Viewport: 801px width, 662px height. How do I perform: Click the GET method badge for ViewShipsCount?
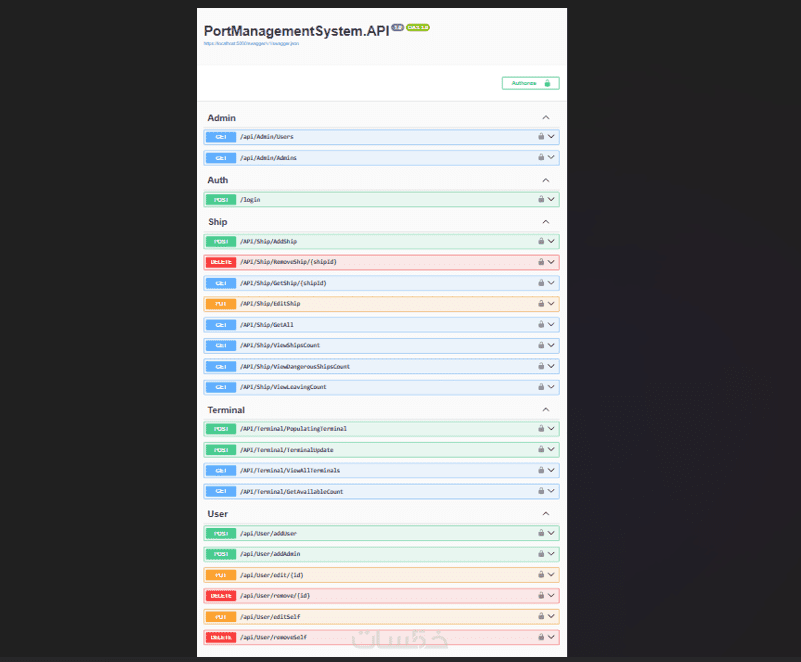coord(220,345)
